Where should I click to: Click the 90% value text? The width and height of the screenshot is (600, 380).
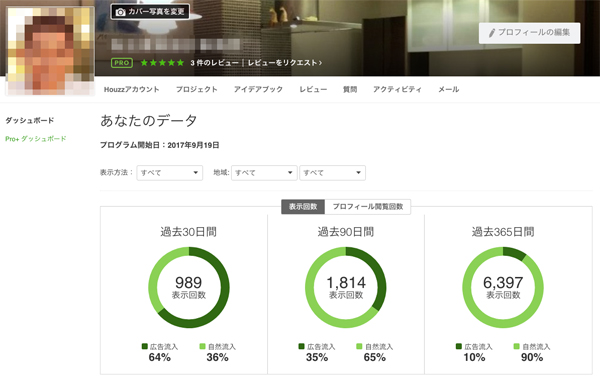pyautogui.click(x=532, y=357)
